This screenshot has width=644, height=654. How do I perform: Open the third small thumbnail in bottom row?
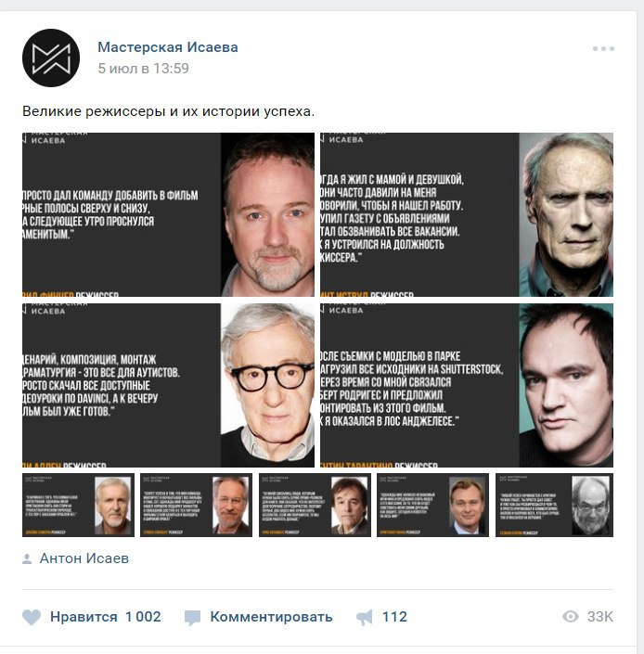point(315,505)
